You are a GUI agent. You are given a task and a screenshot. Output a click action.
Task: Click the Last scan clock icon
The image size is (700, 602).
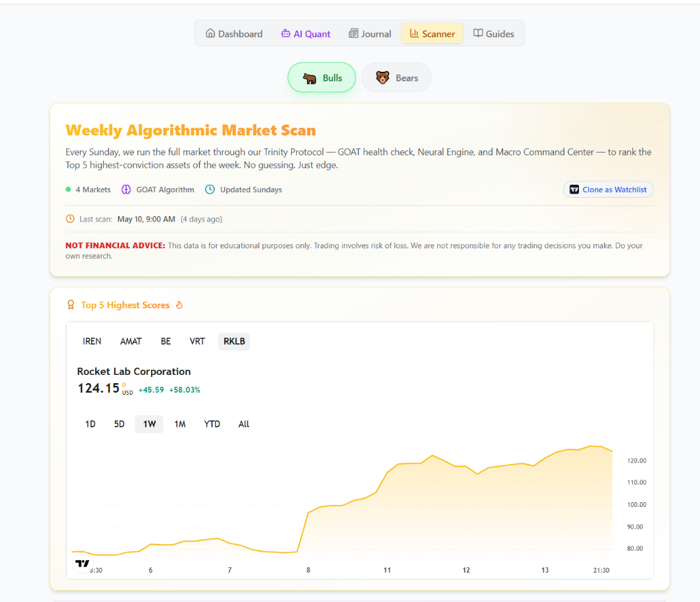70,219
